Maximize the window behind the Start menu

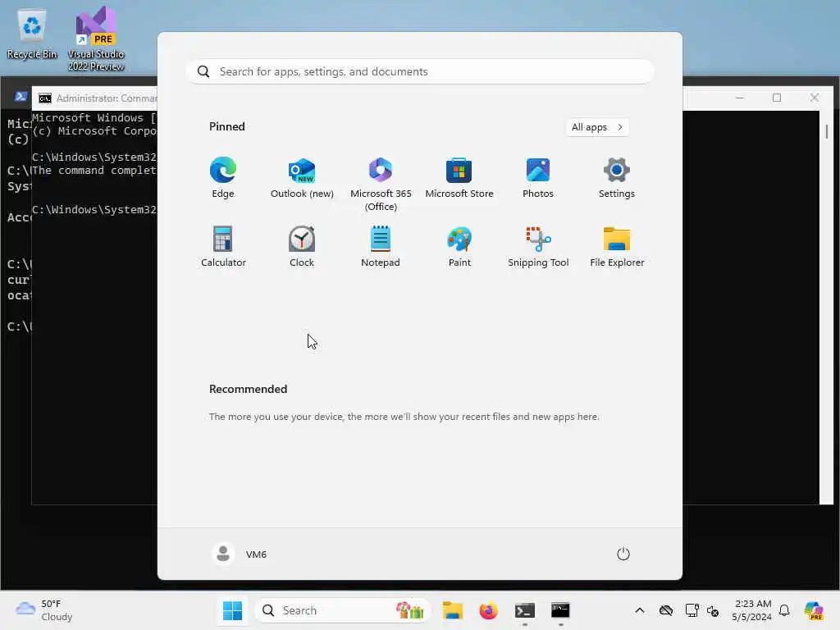pyautogui.click(x=777, y=98)
